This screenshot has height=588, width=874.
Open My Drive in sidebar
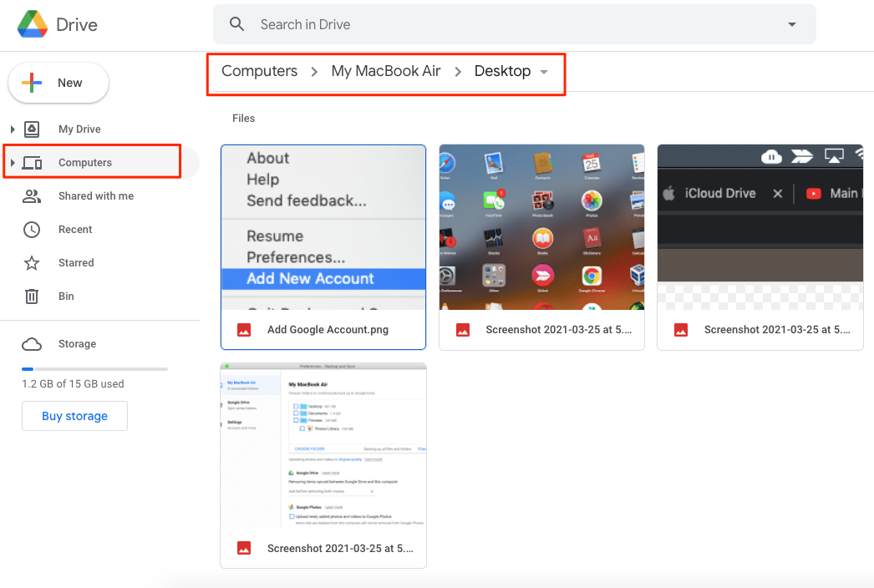pyautogui.click(x=79, y=129)
